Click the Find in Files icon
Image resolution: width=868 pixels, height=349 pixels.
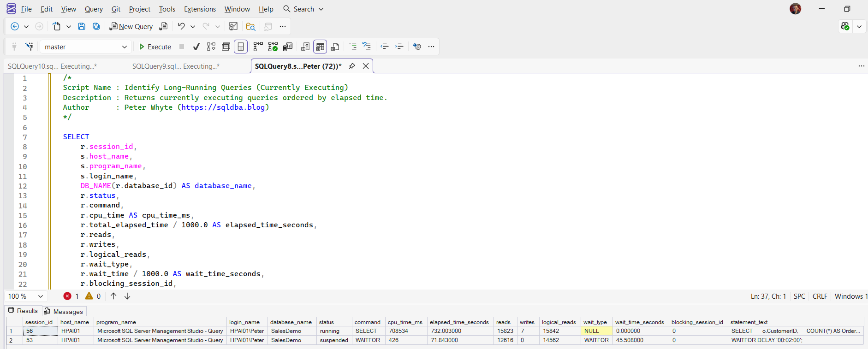pyautogui.click(x=250, y=26)
